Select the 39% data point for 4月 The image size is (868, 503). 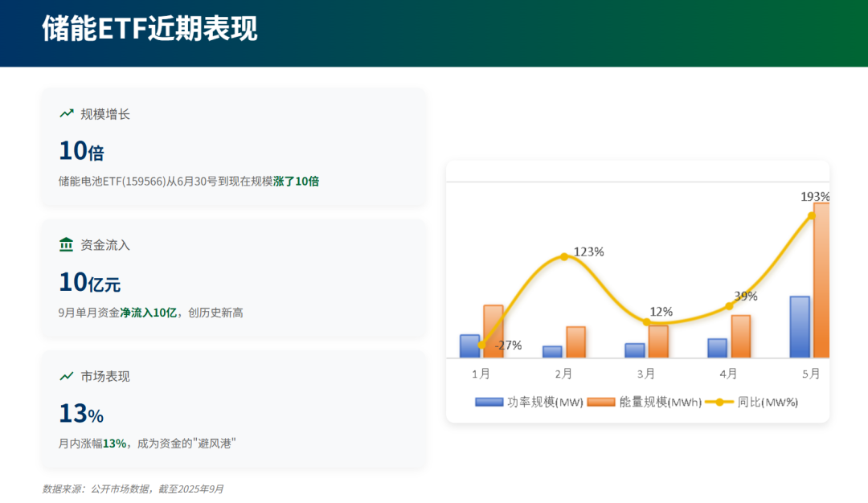(x=729, y=305)
